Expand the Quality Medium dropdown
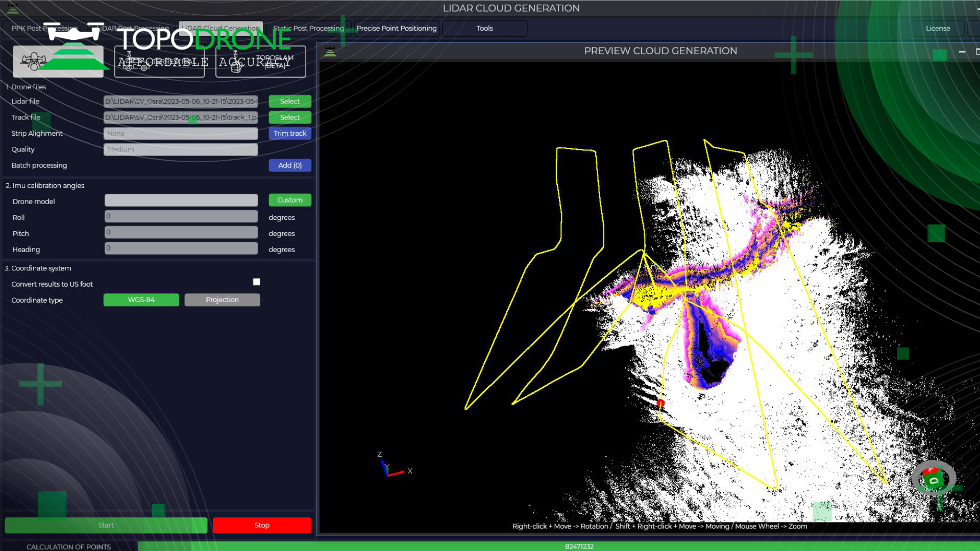This screenshot has height=551, width=980. (181, 149)
